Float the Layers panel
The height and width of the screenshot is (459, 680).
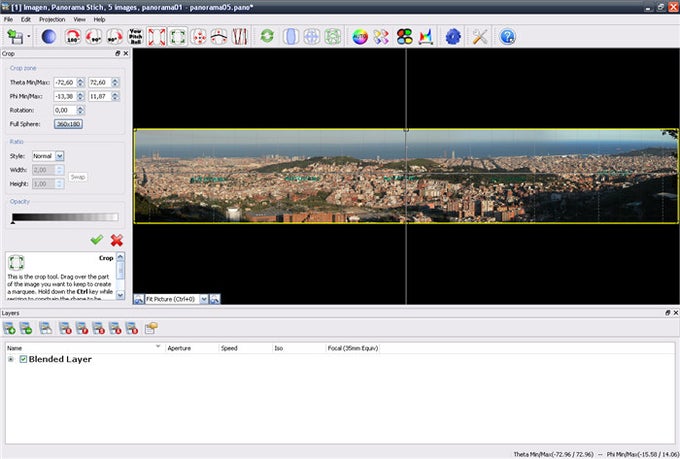click(x=667, y=313)
